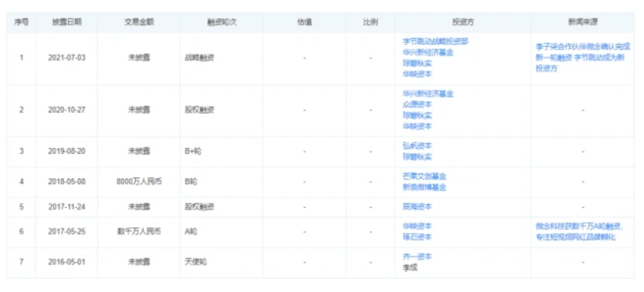Select 股权融资 in the 2020-10-27 row

click(199, 110)
